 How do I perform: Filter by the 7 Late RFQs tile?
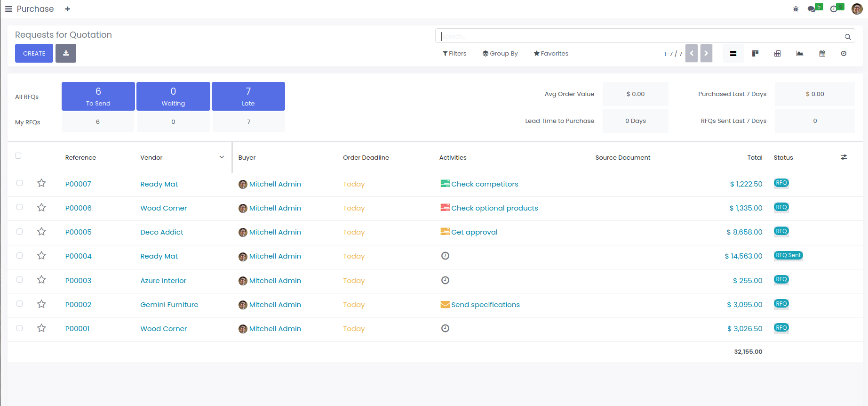click(x=248, y=96)
